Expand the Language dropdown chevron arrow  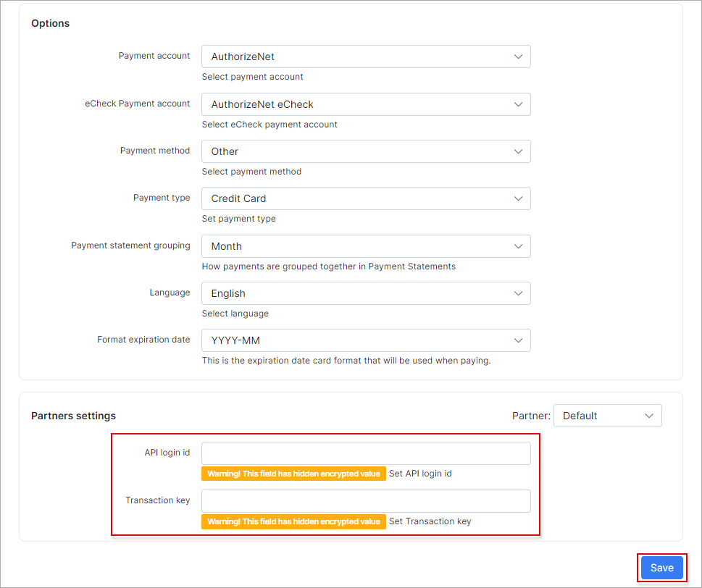[x=518, y=293]
